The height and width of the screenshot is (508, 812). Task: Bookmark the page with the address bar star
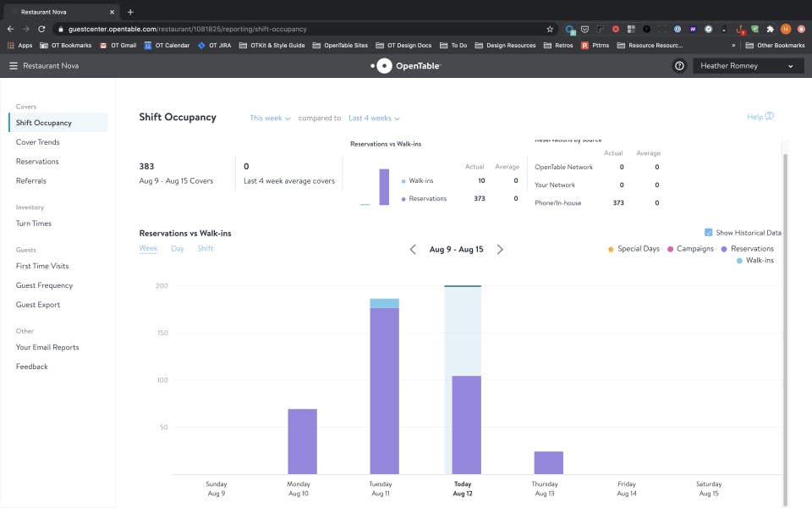tap(549, 27)
